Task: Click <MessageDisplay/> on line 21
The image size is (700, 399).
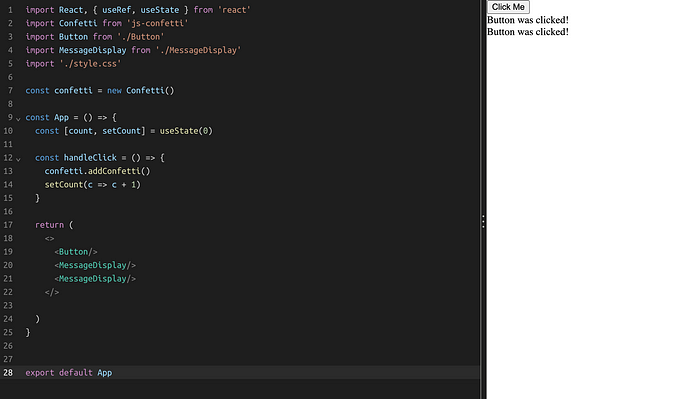Action: pos(95,278)
